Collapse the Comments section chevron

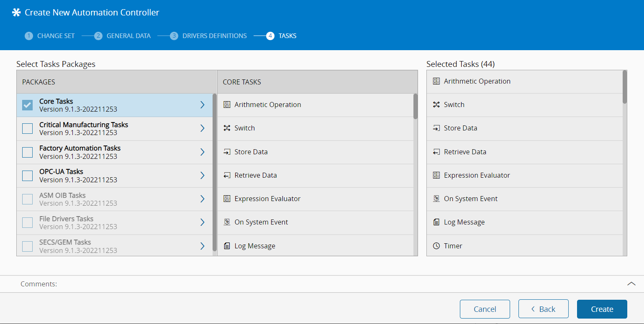(x=631, y=284)
